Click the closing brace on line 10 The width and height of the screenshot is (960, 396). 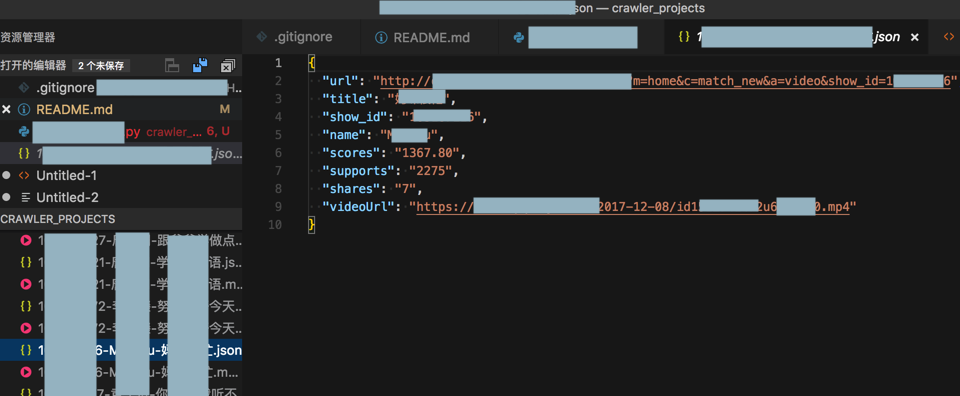point(312,225)
